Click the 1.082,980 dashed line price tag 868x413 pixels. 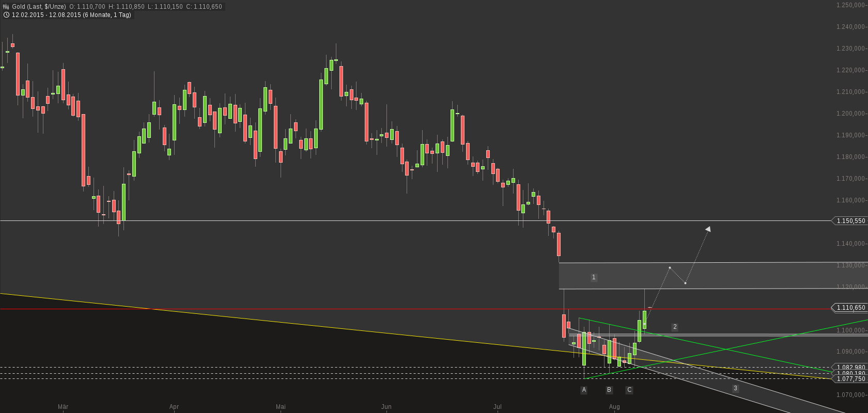coord(850,368)
